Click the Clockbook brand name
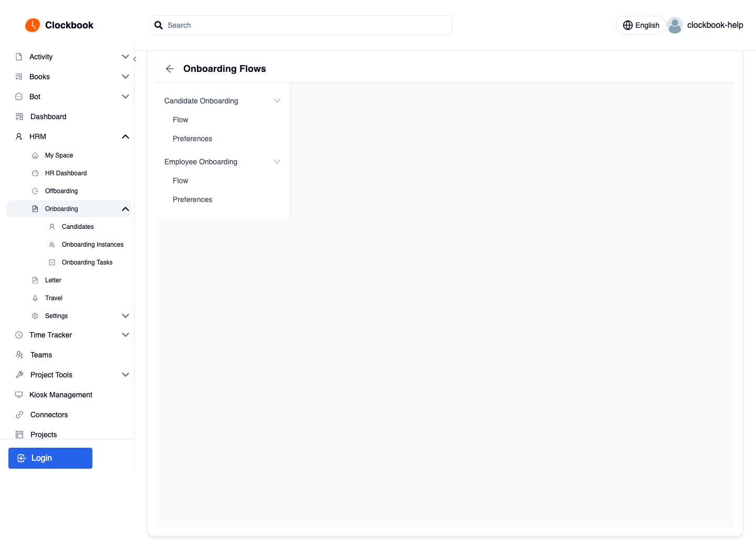Screen dimensions: 756x549 [69, 25]
